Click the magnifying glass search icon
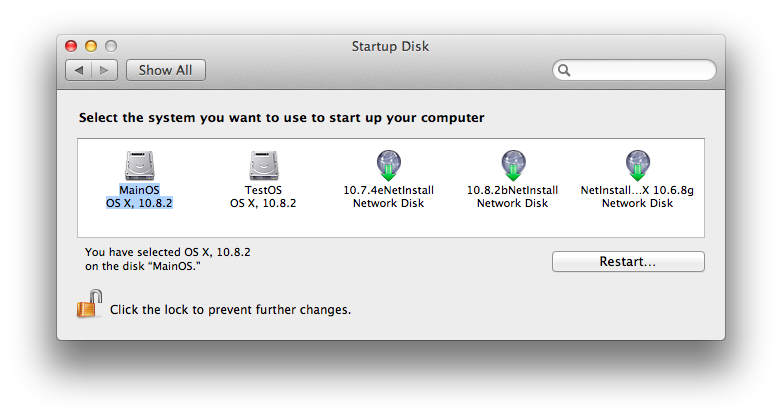 pos(564,70)
